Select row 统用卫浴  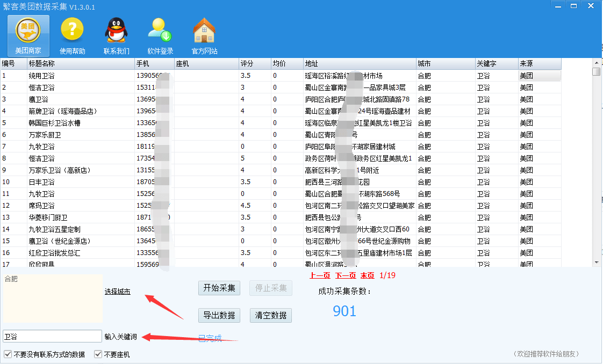point(281,76)
